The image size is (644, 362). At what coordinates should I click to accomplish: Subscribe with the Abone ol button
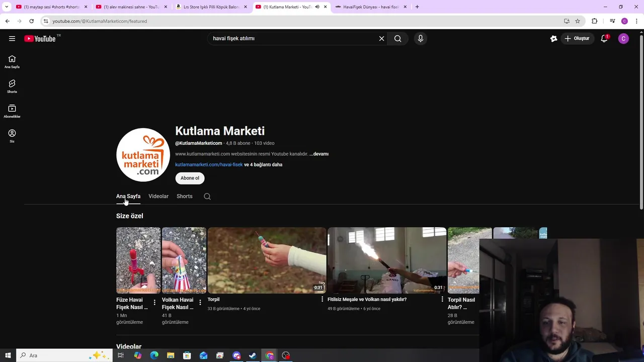[x=190, y=178]
